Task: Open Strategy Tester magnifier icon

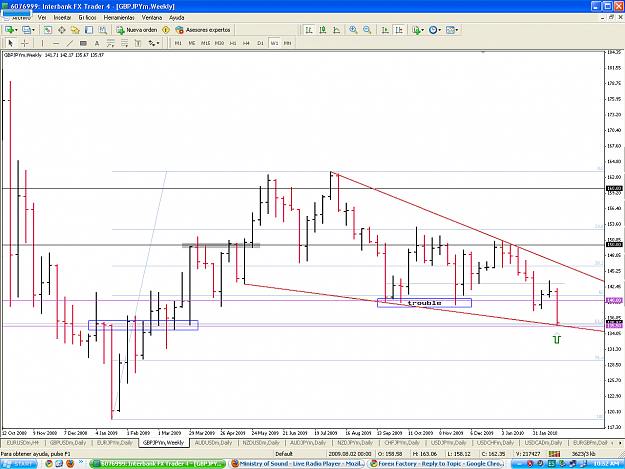Action: coord(102,30)
